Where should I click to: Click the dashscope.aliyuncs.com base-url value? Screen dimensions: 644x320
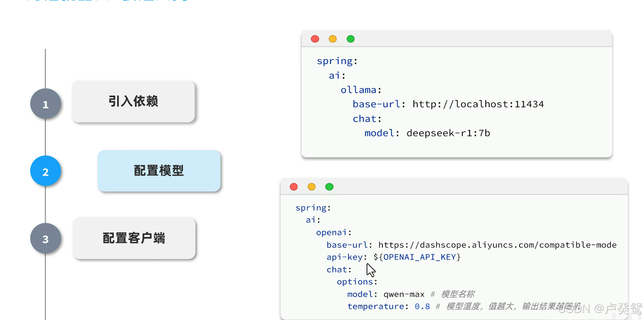(x=497, y=245)
